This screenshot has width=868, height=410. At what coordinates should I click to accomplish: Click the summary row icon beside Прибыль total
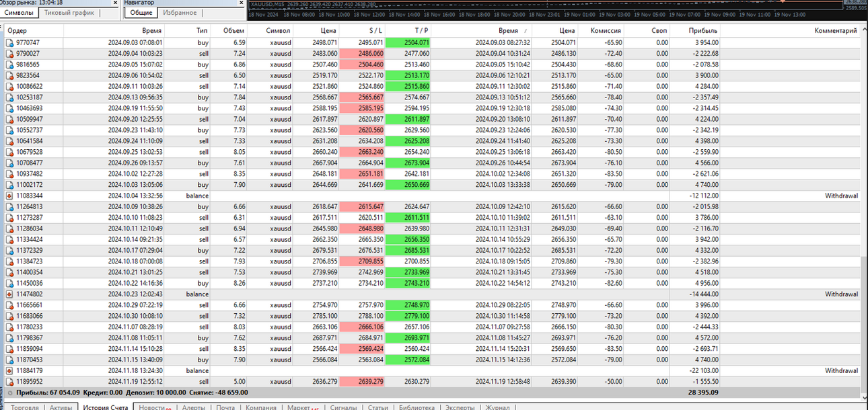pyautogui.click(x=9, y=393)
